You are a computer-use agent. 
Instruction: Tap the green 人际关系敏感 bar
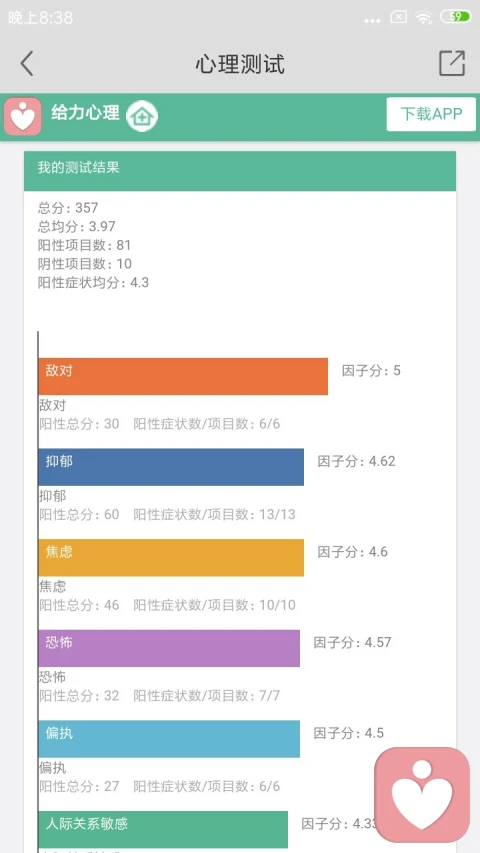point(163,830)
